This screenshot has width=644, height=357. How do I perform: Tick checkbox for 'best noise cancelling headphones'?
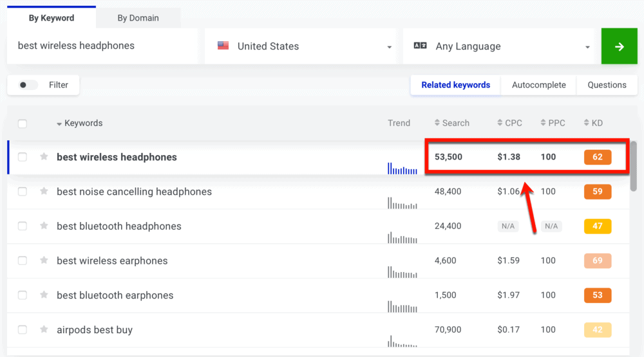(x=23, y=192)
